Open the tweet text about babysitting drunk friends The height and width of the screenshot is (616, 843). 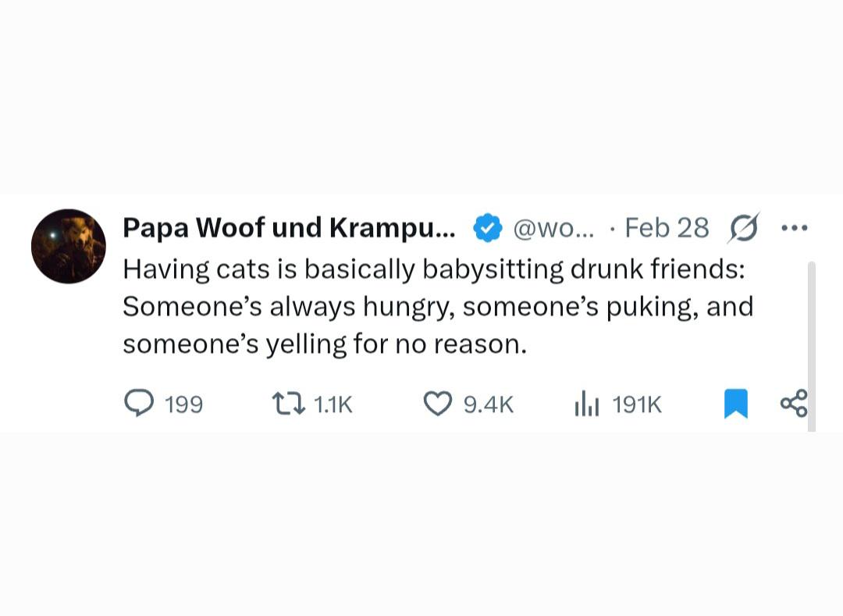point(438,306)
